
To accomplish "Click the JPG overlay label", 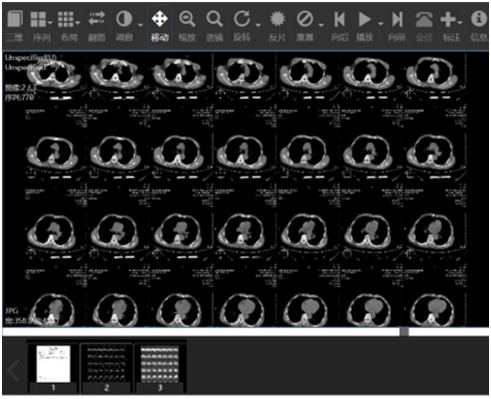I will pos(12,311).
